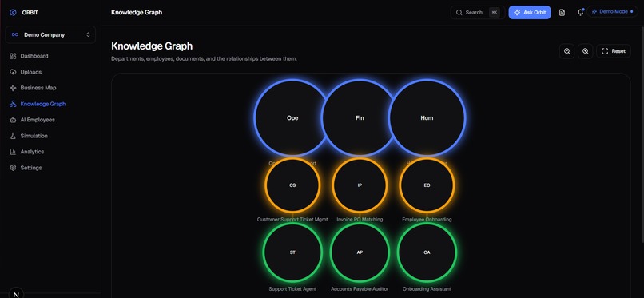The width and height of the screenshot is (644, 298).
Task: Toggle the Demo Mode pill
Action: pos(612,11)
